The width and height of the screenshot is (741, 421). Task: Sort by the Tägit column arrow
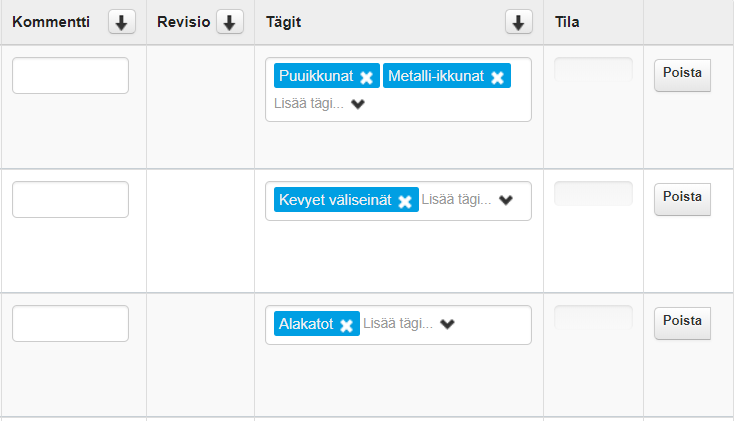(518, 23)
